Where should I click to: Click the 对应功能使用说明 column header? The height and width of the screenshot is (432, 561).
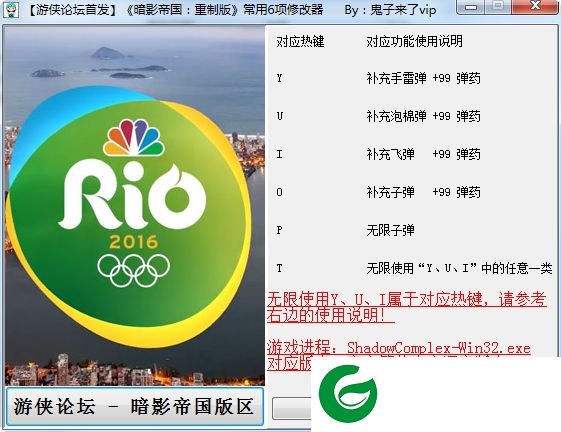tap(414, 42)
